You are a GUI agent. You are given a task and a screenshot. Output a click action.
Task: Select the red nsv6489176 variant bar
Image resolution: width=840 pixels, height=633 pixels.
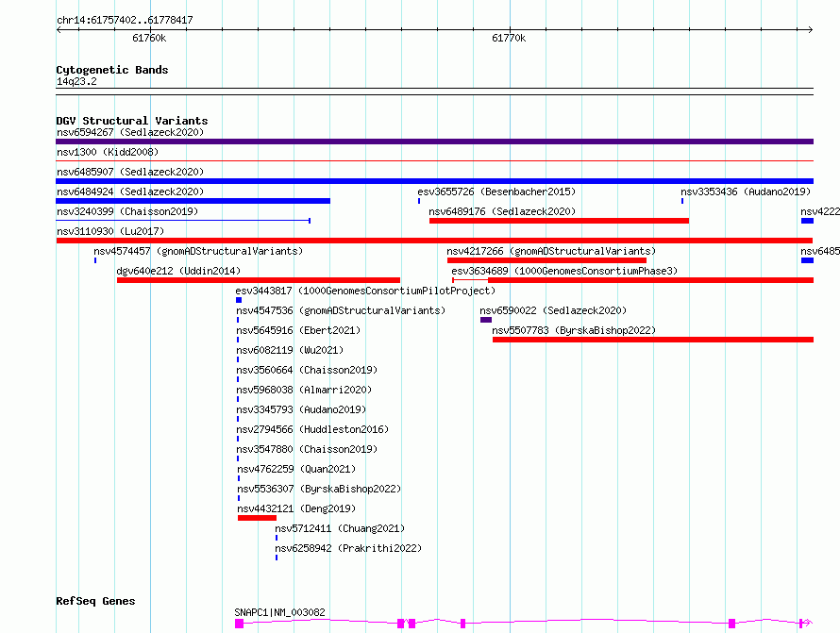coord(559,221)
